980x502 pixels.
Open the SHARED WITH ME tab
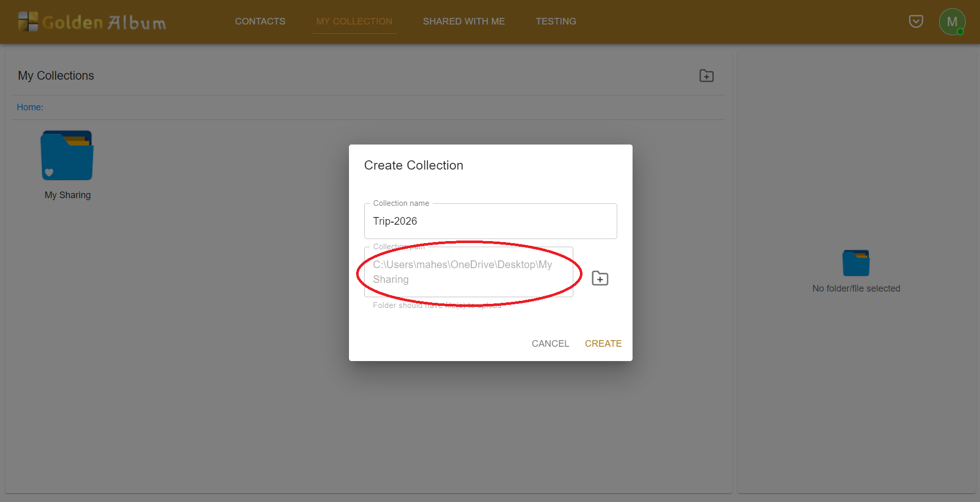(x=463, y=21)
